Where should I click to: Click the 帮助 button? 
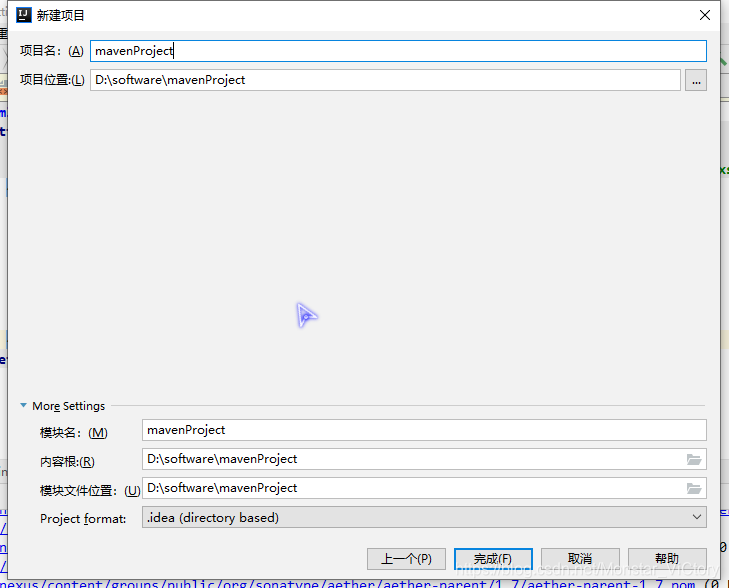pyautogui.click(x=667, y=559)
